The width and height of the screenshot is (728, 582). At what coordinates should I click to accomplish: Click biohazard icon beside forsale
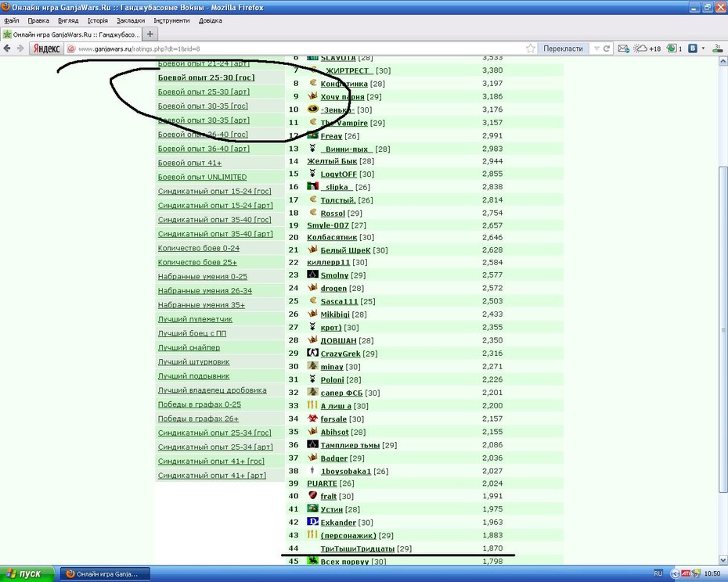(x=312, y=419)
